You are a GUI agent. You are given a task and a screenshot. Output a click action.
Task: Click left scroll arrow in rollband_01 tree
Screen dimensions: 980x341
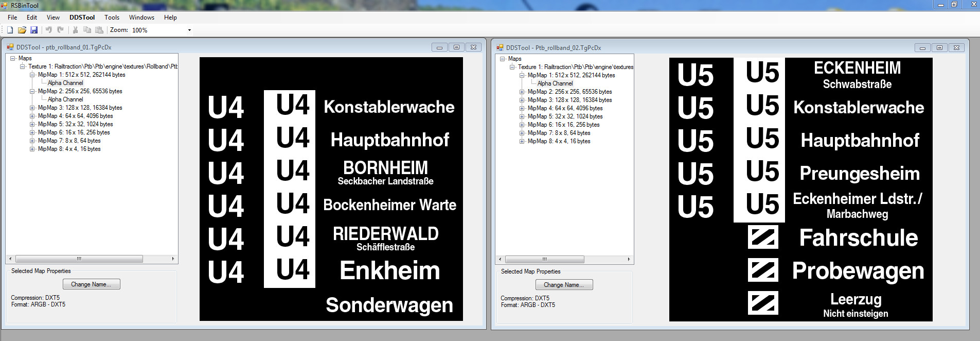point(10,259)
